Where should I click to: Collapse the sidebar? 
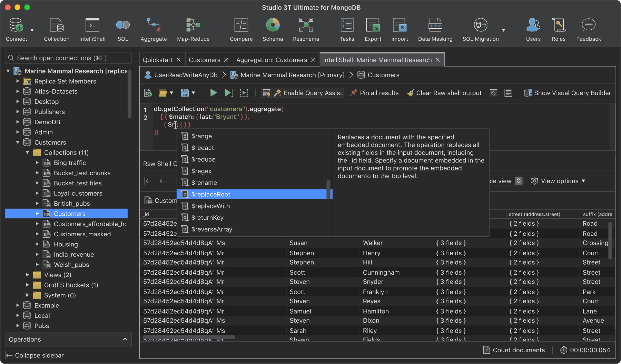point(34,355)
